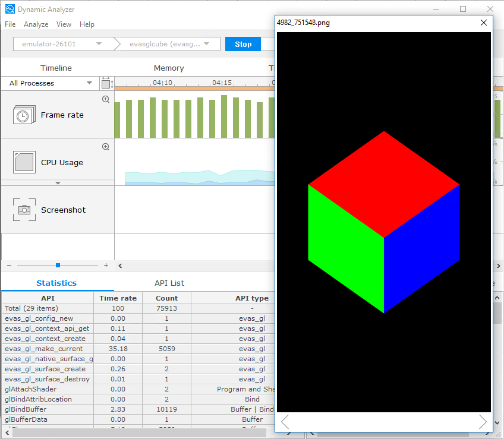Screen dimensions: 504x439
Task: Click the next-image arrow in the screenshot viewer
Action: pyautogui.click(x=483, y=422)
